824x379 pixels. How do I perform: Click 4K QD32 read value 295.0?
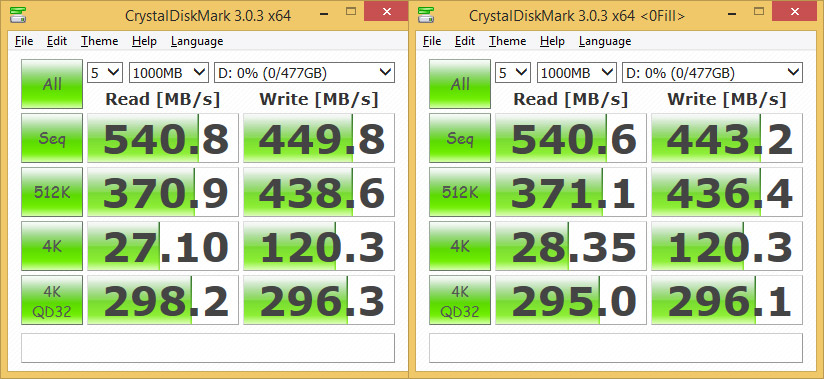[571, 300]
